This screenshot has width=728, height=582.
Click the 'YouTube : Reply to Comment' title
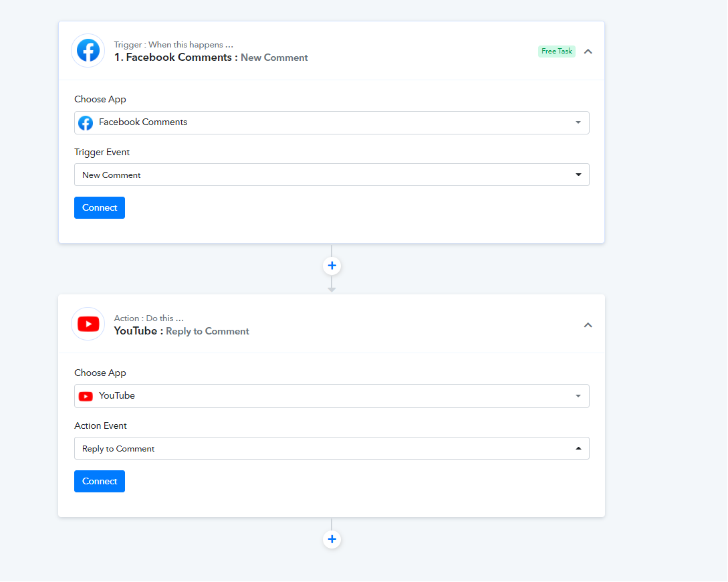pyautogui.click(x=182, y=331)
